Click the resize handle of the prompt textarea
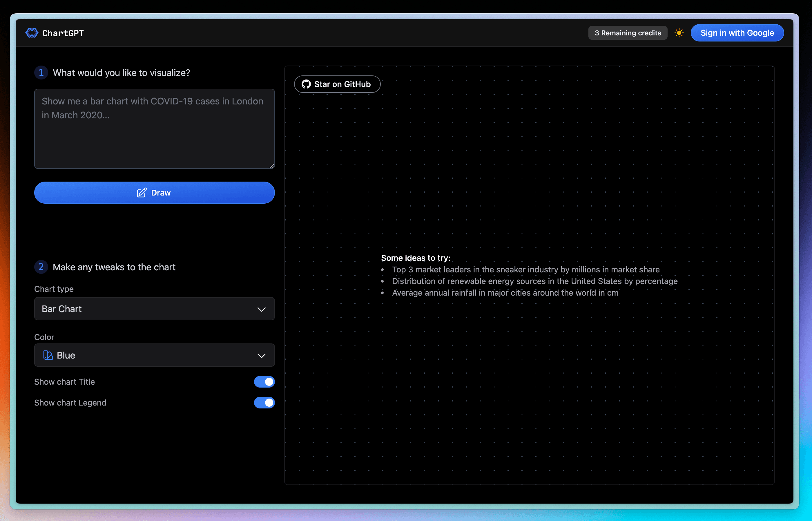This screenshot has height=521, width=812. [x=271, y=166]
